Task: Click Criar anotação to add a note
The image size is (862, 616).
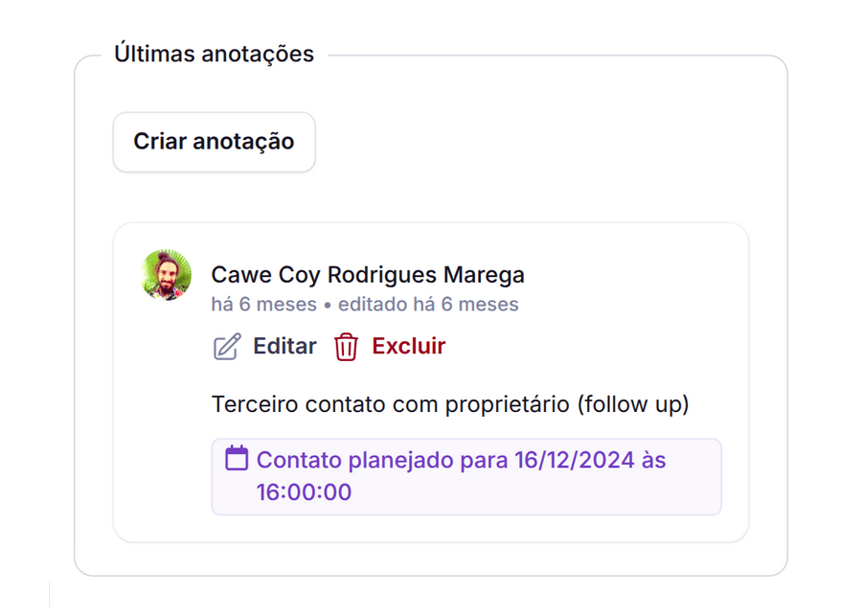Action: pos(214,141)
